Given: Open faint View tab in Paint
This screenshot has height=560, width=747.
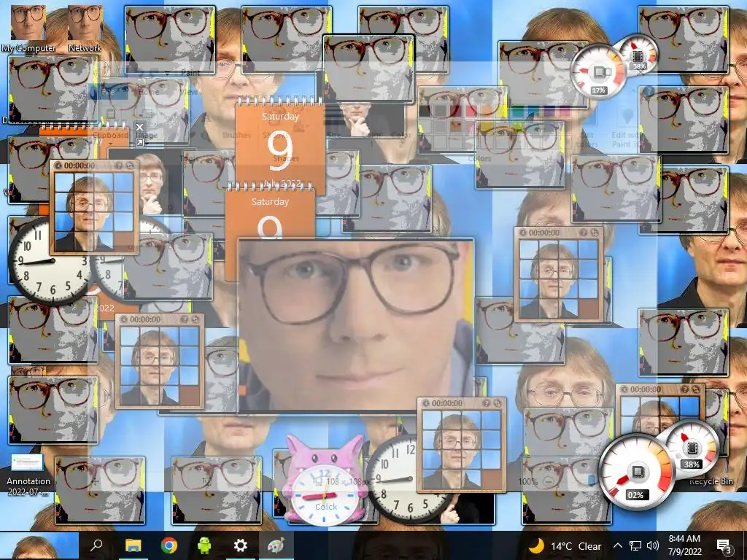Looking at the screenshot, I should (190, 92).
